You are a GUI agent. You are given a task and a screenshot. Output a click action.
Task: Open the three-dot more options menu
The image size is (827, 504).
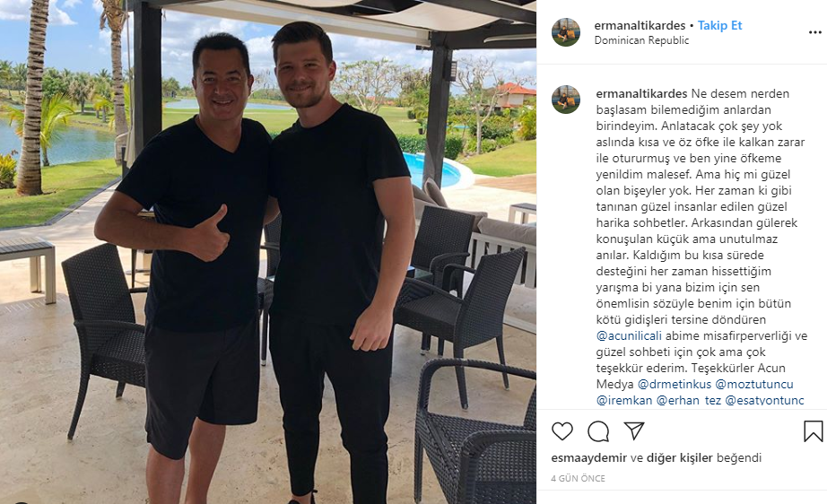[814, 32]
